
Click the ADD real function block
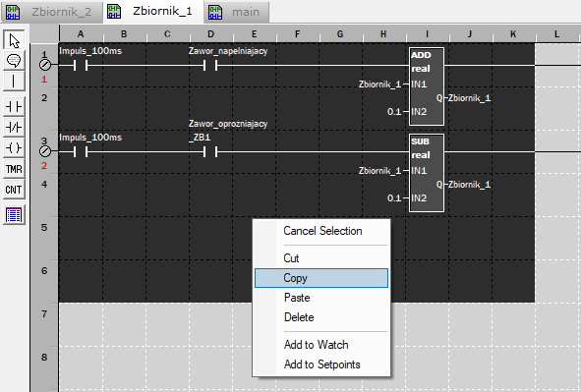tap(427, 86)
